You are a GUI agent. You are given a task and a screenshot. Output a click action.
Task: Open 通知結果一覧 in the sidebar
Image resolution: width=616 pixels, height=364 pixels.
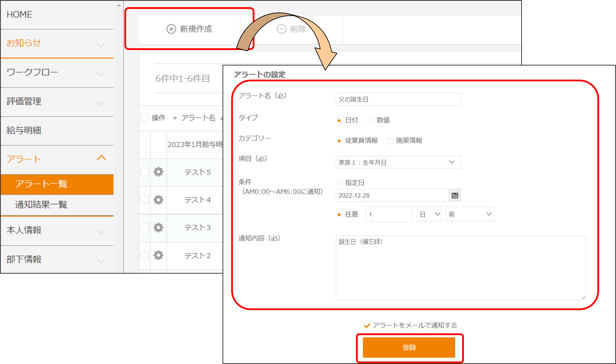pyautogui.click(x=41, y=204)
